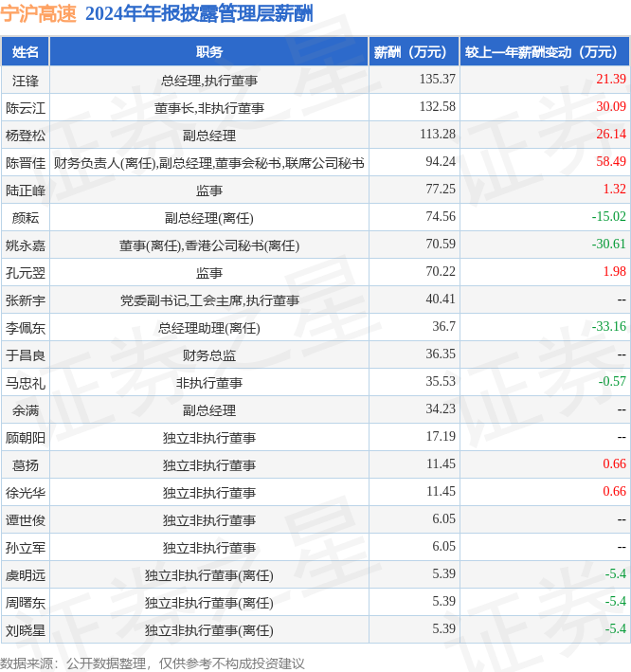Click the salary value 132.58
Screen dimensions: 631x672
click(438, 106)
